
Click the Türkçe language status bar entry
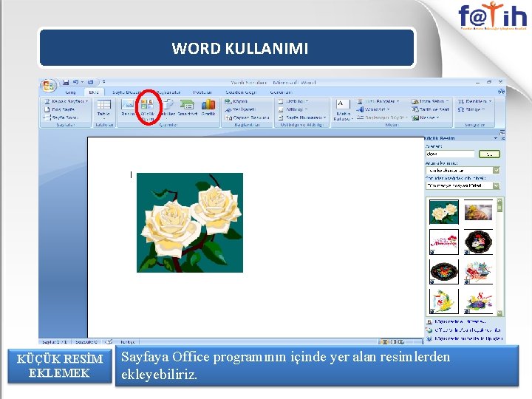[128, 342]
